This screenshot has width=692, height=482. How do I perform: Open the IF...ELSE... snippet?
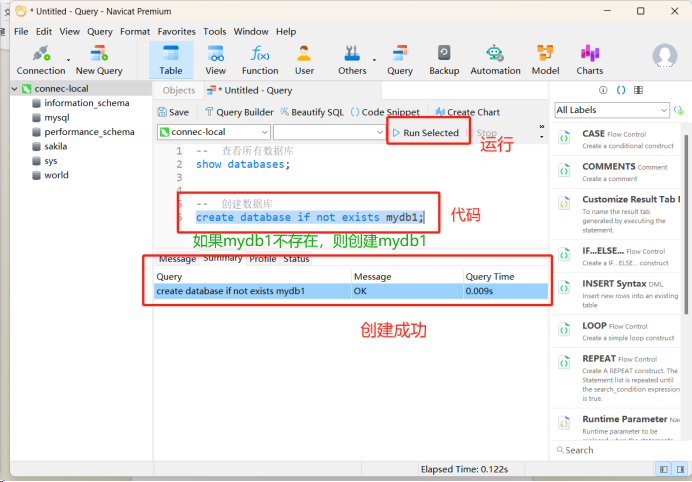tap(618, 256)
